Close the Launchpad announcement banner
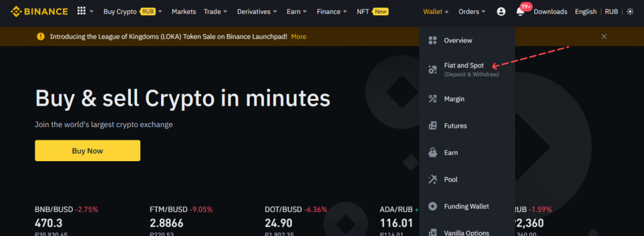 click(x=604, y=37)
